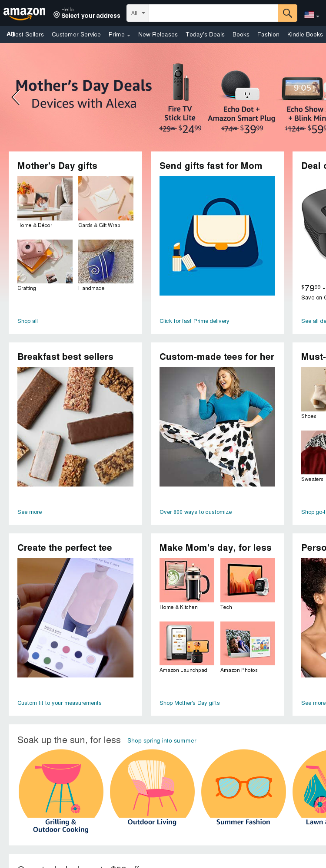The width and height of the screenshot is (326, 868).
Task: Open New Releases in navigation bar
Action: (158, 34)
